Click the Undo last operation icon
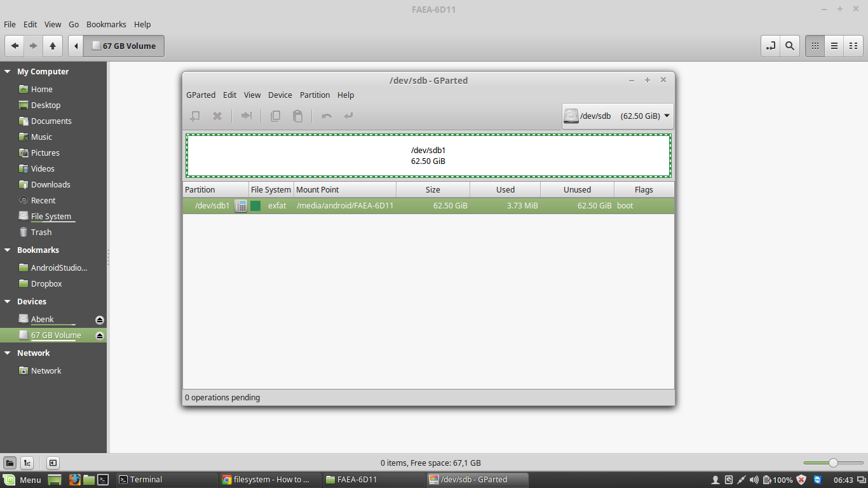 pos(327,116)
